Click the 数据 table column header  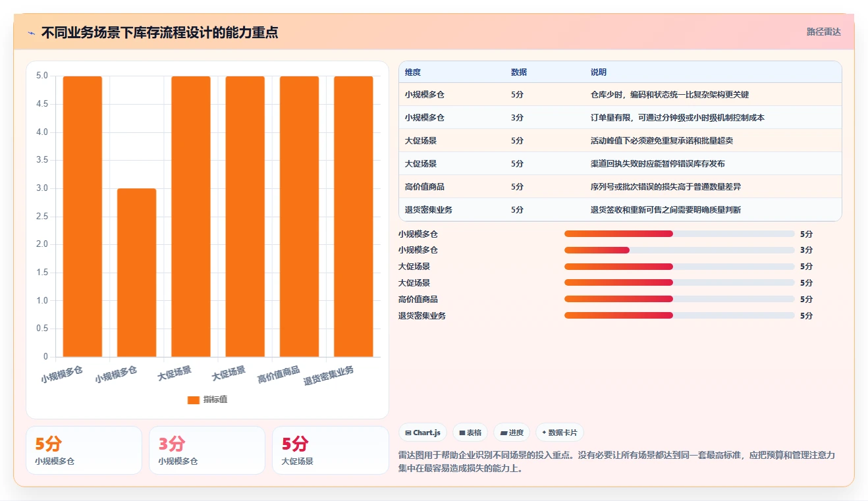pyautogui.click(x=519, y=72)
